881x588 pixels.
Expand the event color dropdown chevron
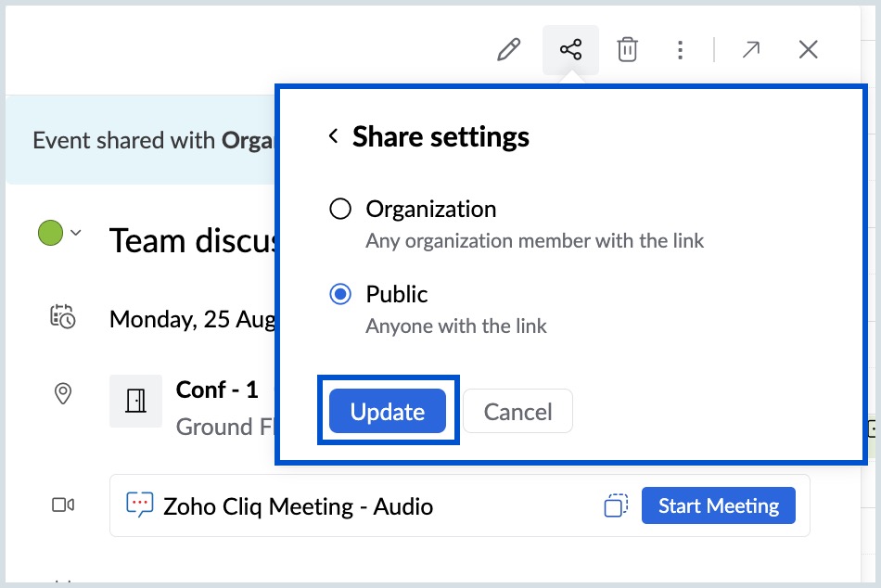tap(76, 233)
